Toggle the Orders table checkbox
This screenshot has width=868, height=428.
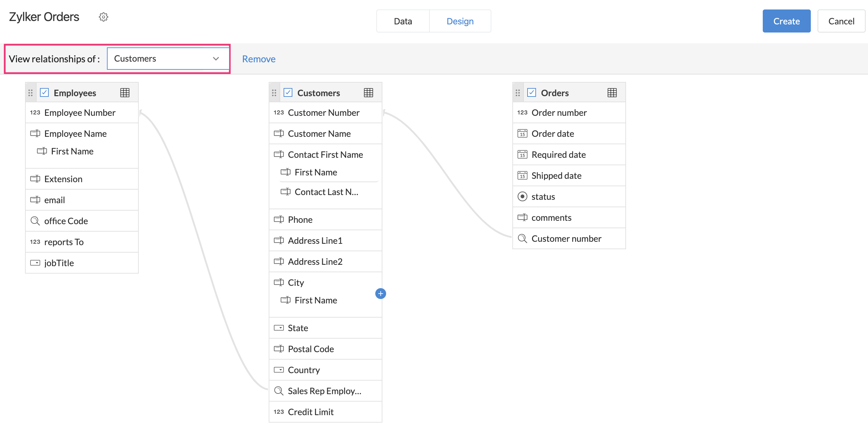click(x=532, y=92)
